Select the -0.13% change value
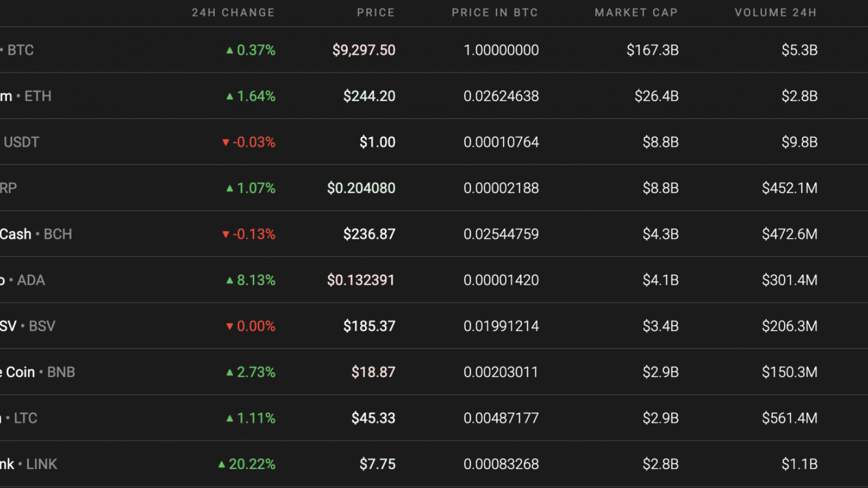Viewport: 868px width, 488px height. point(254,234)
